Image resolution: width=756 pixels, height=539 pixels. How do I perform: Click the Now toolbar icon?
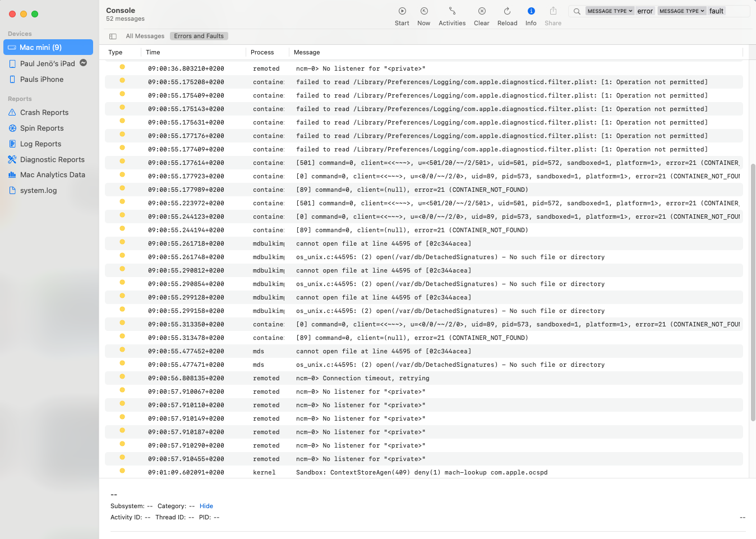(x=424, y=11)
